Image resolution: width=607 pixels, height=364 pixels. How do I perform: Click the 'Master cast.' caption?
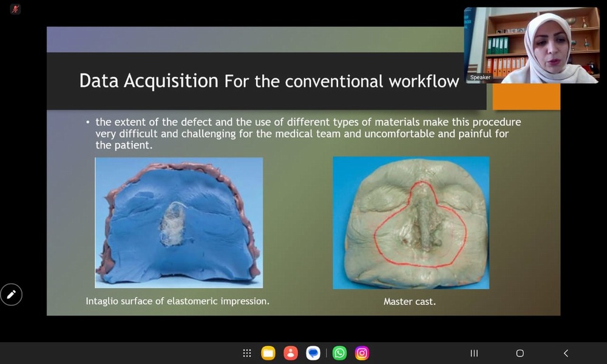click(x=409, y=301)
